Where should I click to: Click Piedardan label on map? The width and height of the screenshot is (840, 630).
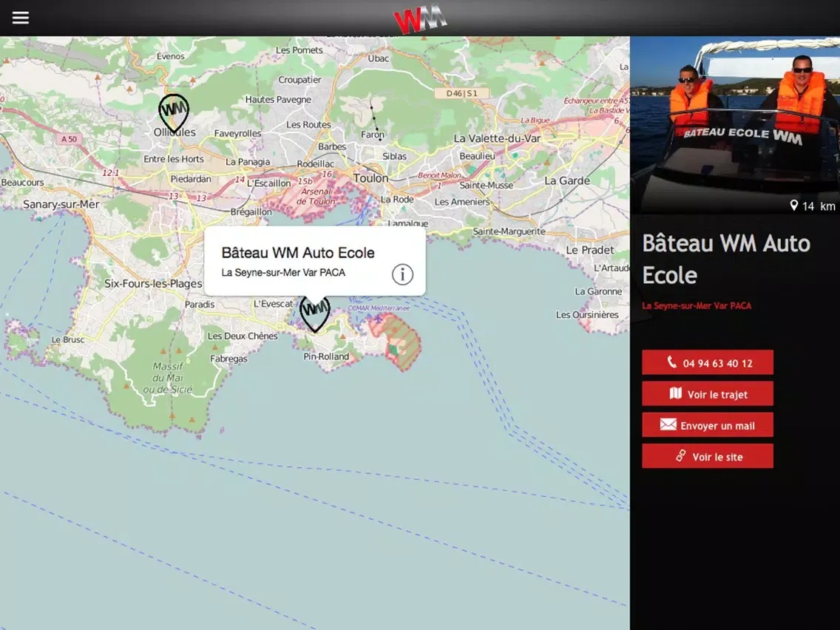tap(191, 179)
